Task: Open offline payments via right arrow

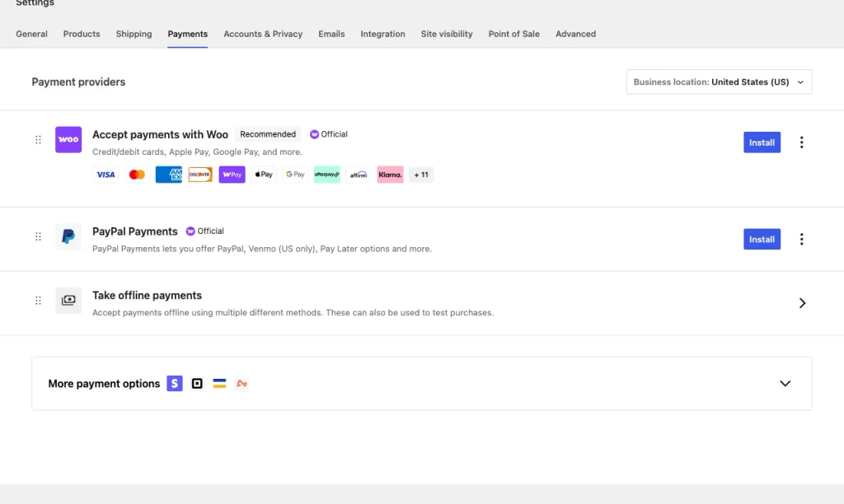Action: click(802, 303)
